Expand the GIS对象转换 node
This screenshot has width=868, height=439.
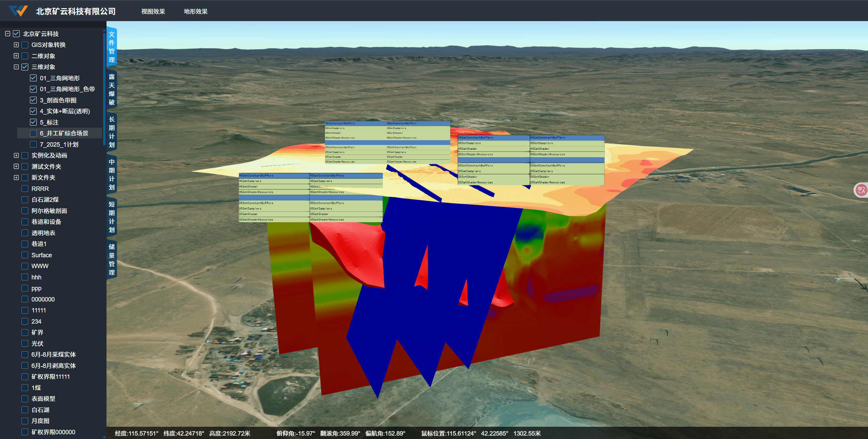16,45
